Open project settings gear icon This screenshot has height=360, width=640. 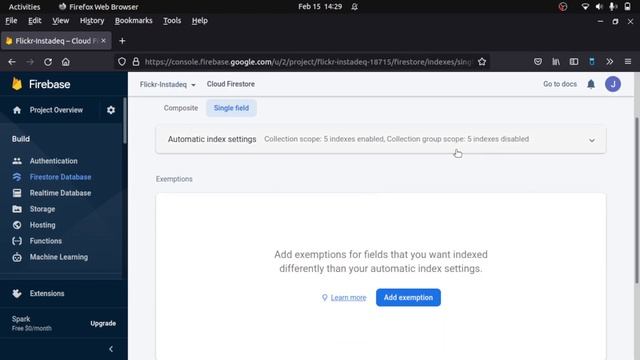111,110
